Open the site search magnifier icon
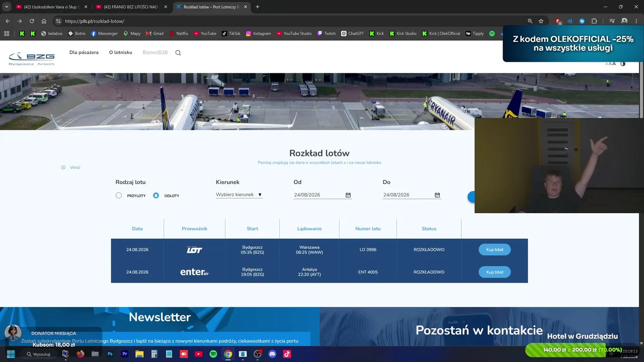Viewport: 644px width, 362px height. point(178,53)
